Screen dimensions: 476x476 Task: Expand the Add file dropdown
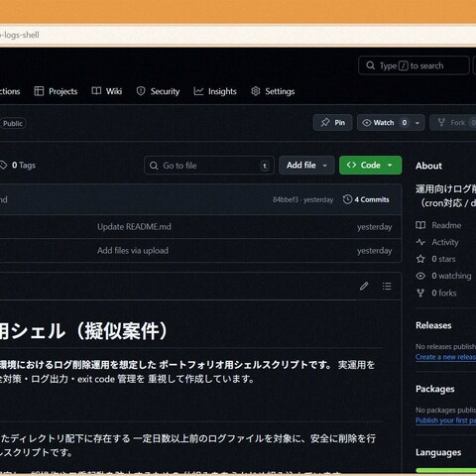306,166
